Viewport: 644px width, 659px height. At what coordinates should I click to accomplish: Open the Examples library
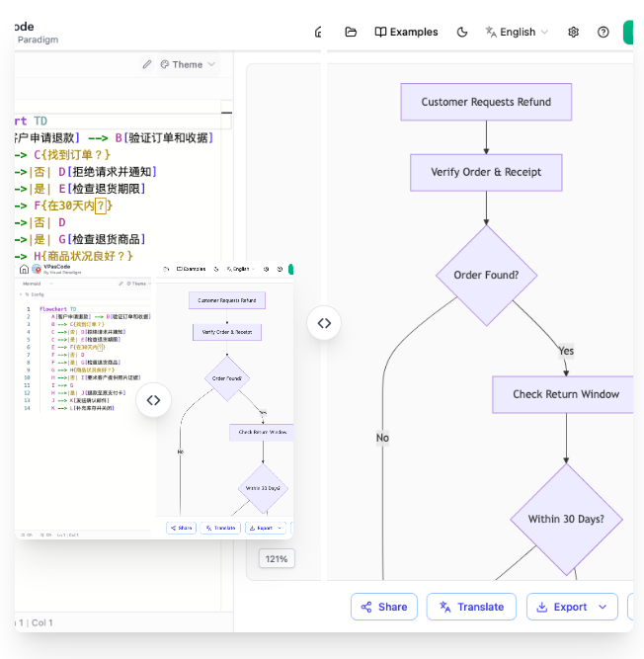click(406, 32)
